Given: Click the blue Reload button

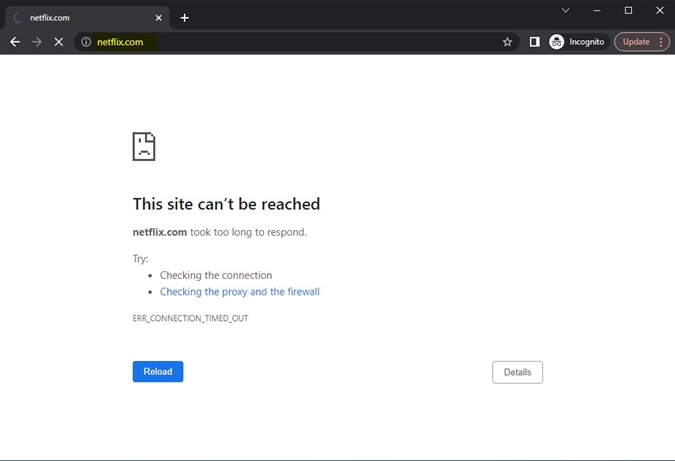Looking at the screenshot, I should 158,371.
